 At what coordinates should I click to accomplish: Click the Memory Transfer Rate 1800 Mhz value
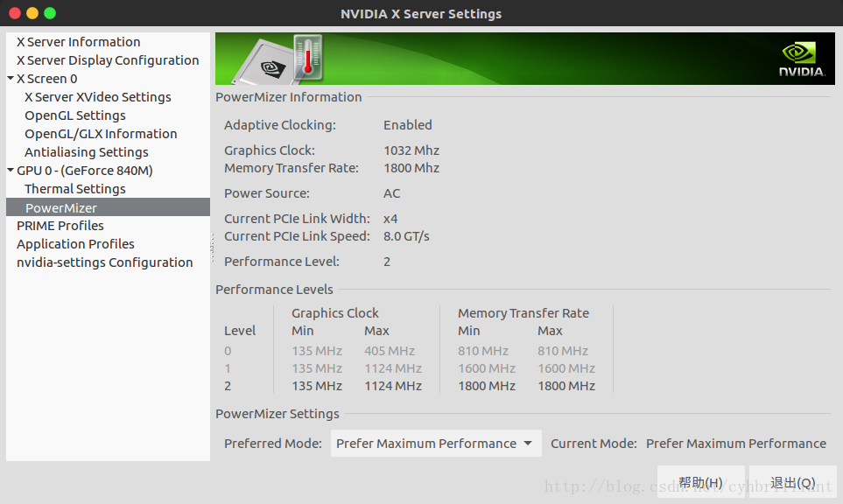[411, 168]
